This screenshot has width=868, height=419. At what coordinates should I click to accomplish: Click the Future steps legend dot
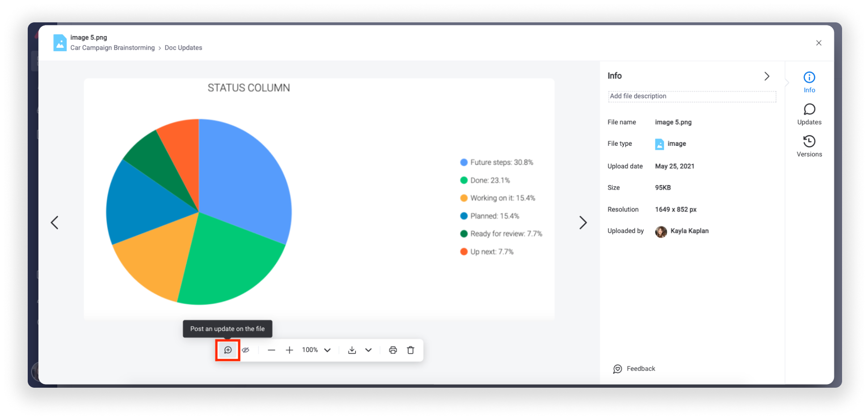tap(464, 162)
